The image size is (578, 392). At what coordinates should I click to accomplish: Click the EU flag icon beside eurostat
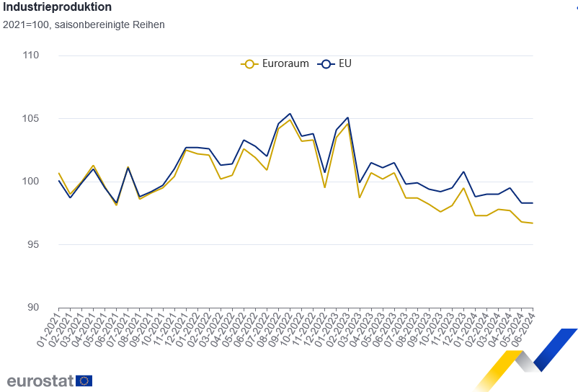(x=84, y=380)
